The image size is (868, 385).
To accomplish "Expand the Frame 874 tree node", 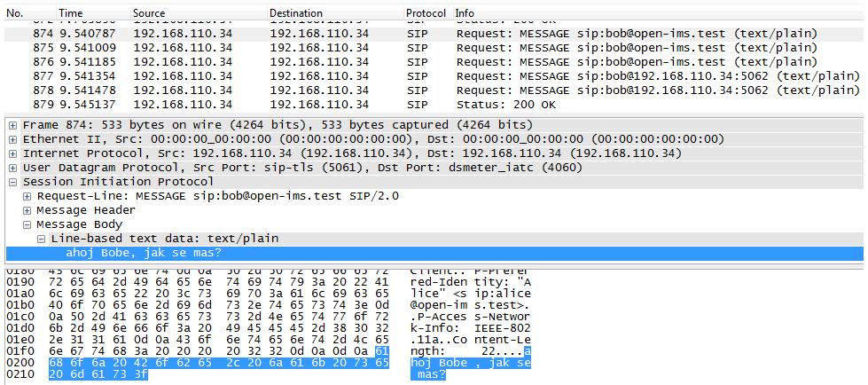I will point(12,125).
